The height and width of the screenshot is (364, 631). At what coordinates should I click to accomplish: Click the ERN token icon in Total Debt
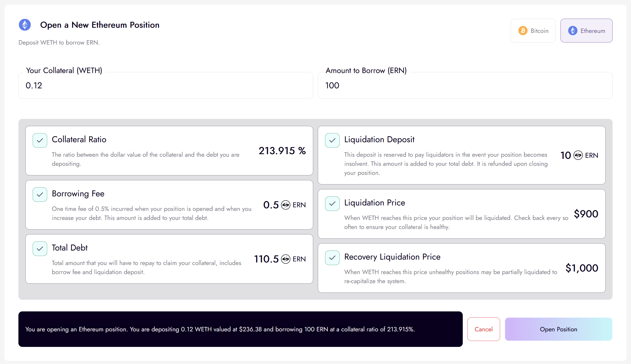(286, 259)
